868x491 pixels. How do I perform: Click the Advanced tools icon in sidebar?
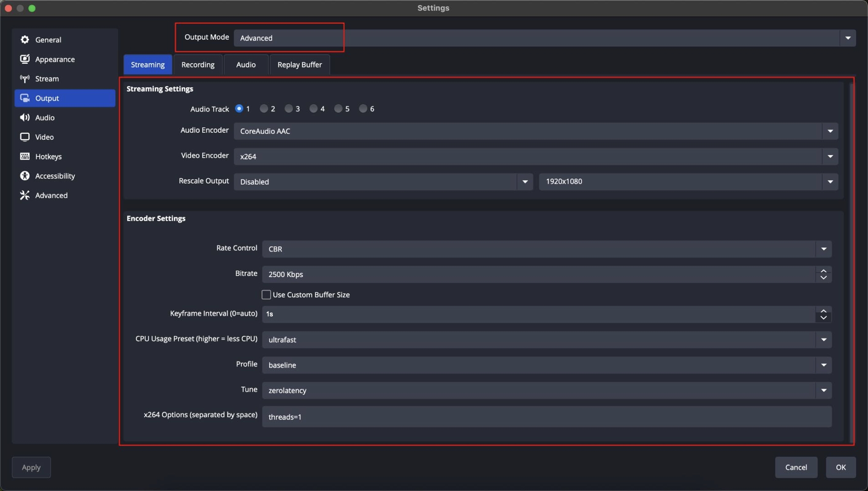tap(25, 195)
